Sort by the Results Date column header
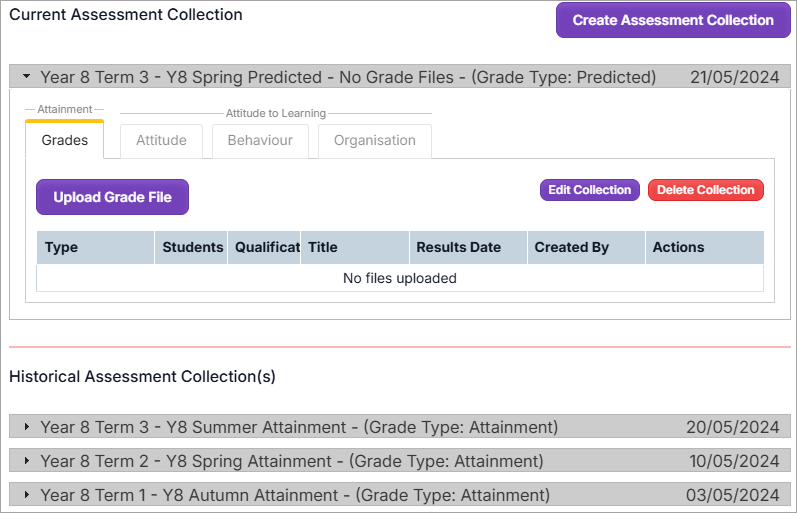 (468, 248)
